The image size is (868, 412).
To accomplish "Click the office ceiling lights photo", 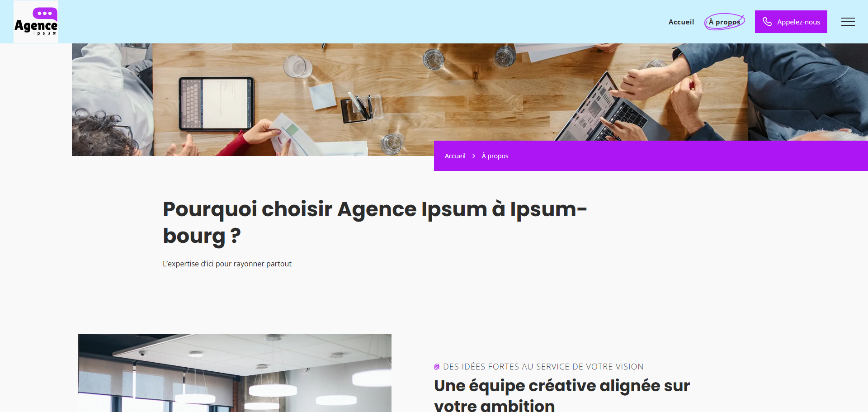I will point(235,373).
